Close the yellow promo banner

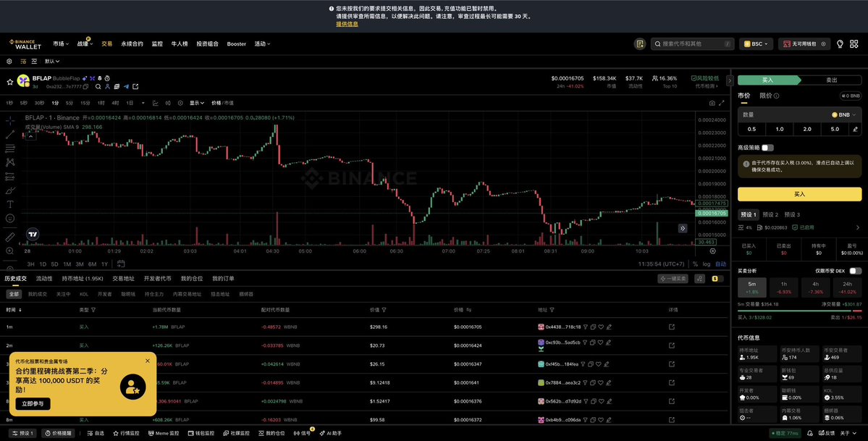pos(147,361)
